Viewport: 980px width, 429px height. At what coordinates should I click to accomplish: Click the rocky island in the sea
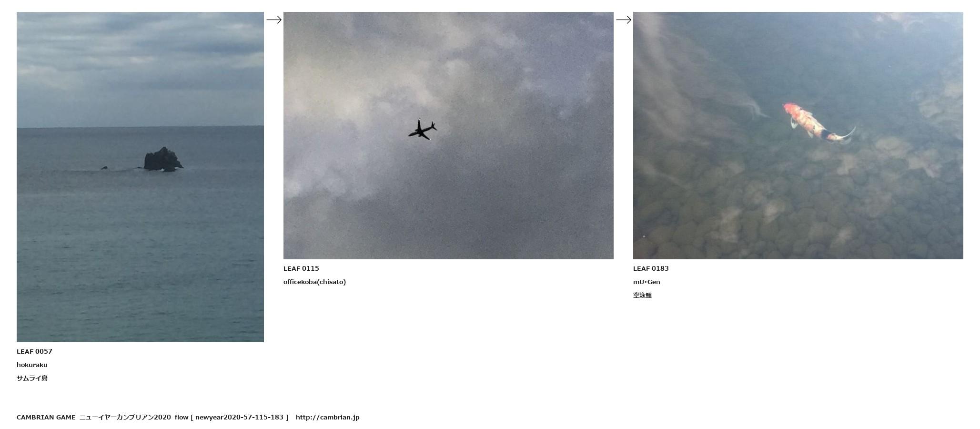click(163, 159)
